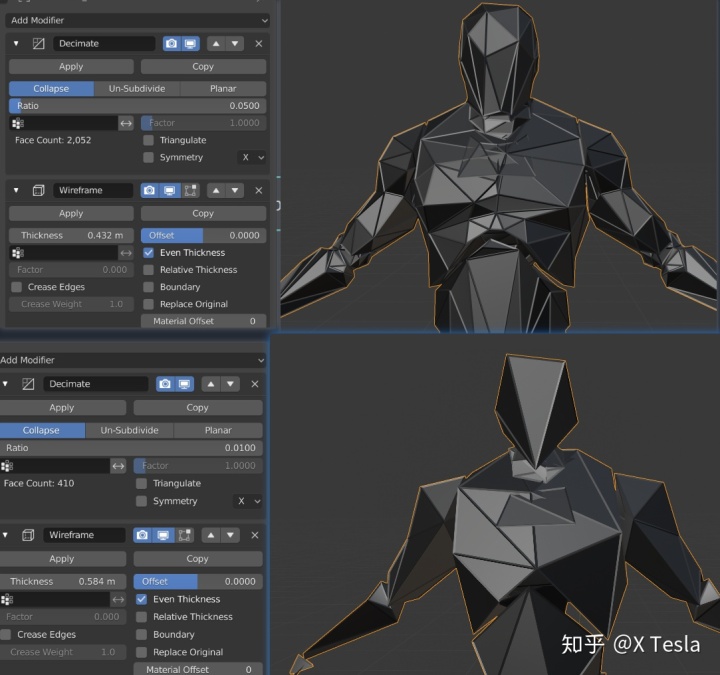Uncheck Even Thickness in bottom Wireframe panel
720x675 pixels.
(x=141, y=599)
